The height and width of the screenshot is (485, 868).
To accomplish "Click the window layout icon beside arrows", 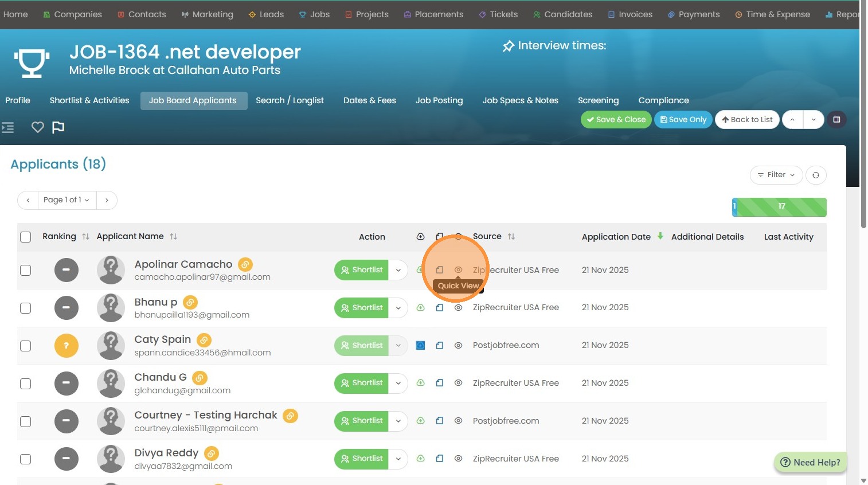I will pos(836,119).
